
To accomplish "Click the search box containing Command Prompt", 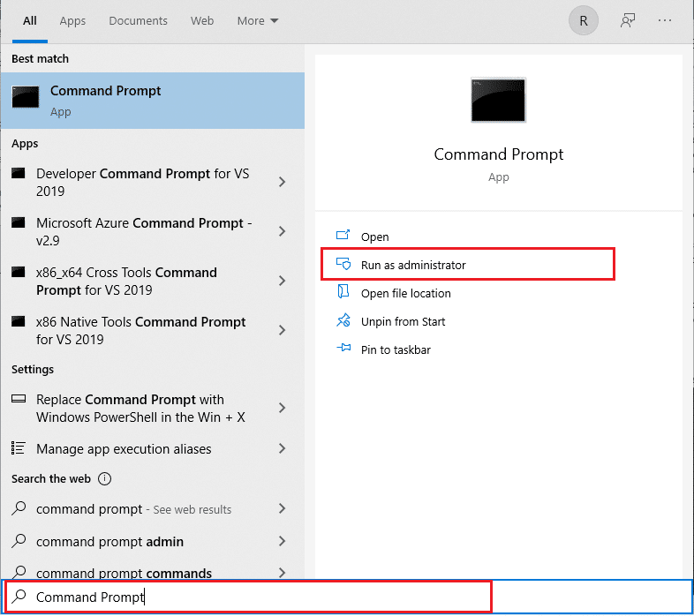I will point(247,597).
